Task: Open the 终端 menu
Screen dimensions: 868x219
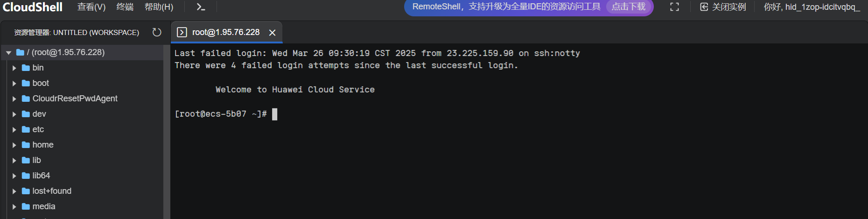Action: (x=125, y=7)
